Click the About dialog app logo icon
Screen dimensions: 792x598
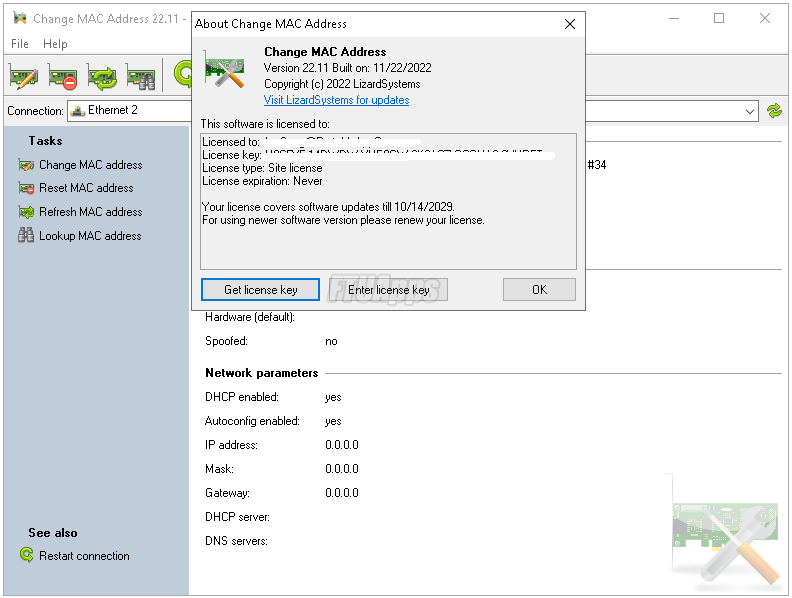tap(225, 71)
